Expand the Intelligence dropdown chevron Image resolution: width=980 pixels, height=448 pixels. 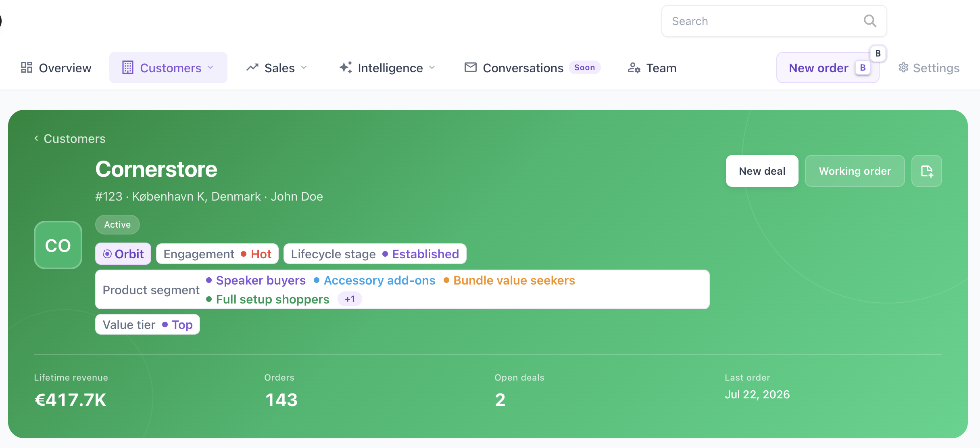pyautogui.click(x=432, y=68)
